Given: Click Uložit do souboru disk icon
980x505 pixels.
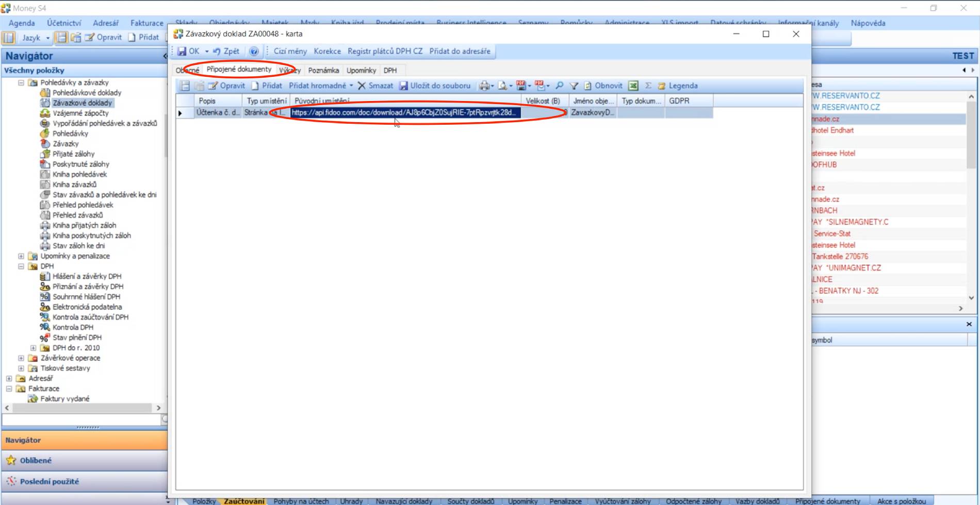Looking at the screenshot, I should click(404, 86).
